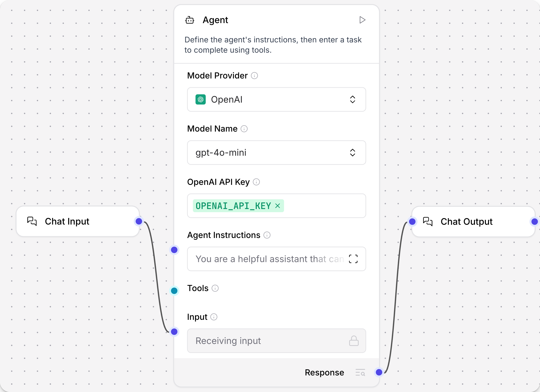
Task: Remove the OPENAI_API_KEY variable
Action: point(278,206)
